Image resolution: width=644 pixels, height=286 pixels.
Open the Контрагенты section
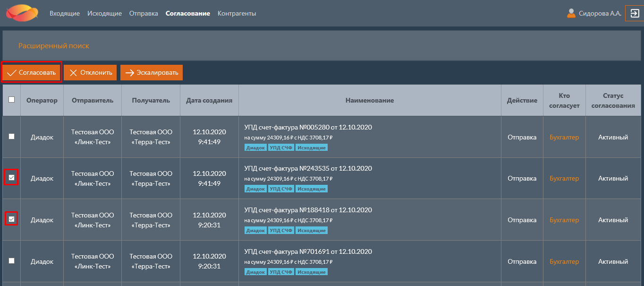pos(237,13)
